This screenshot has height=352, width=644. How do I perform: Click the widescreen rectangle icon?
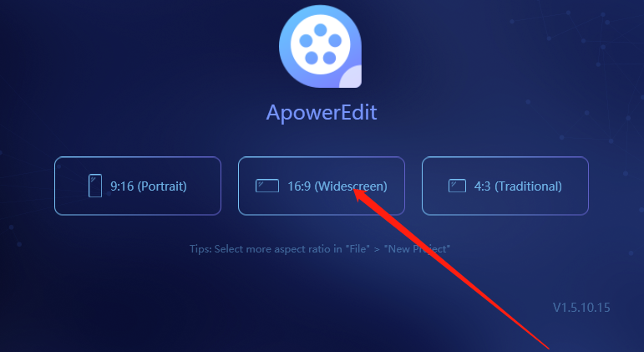point(267,186)
